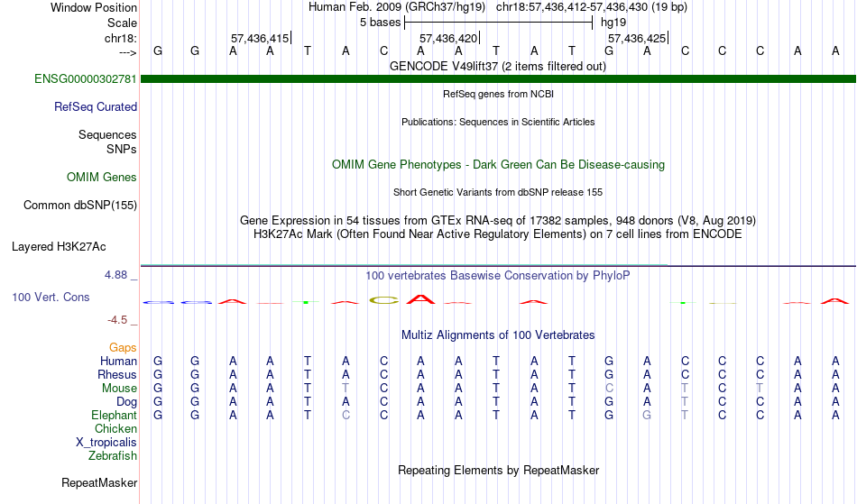Viewport: 857px width, 504px height.
Task: Click the 57,436,415 ruler position marker
Action: coord(261,38)
